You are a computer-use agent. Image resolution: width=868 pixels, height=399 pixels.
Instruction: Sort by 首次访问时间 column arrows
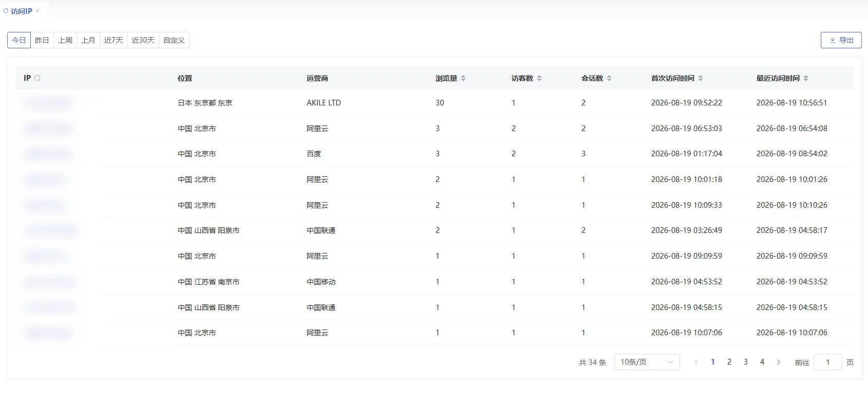701,78
